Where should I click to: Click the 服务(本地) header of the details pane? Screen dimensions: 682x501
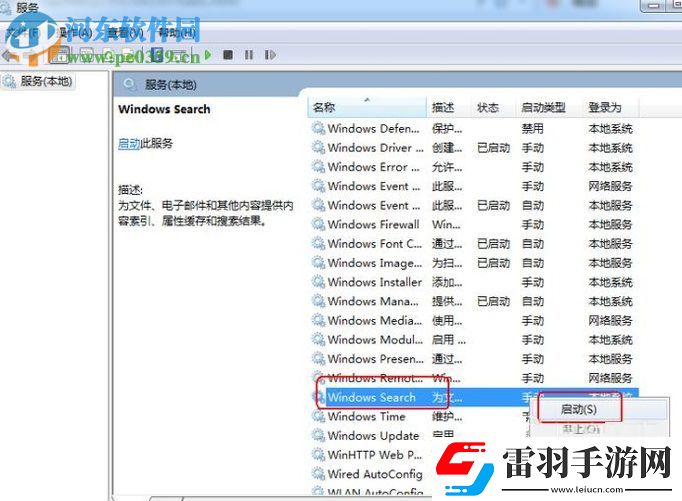[x=170, y=84]
